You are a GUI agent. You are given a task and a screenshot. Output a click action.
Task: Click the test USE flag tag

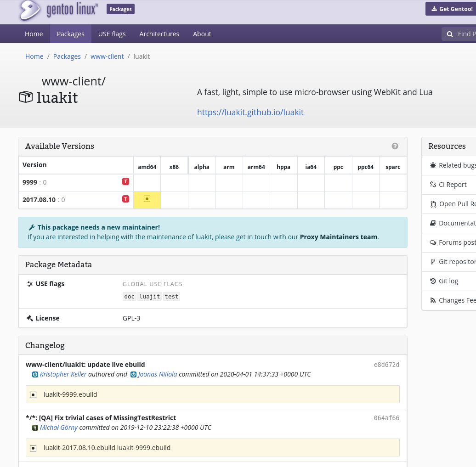tap(171, 297)
